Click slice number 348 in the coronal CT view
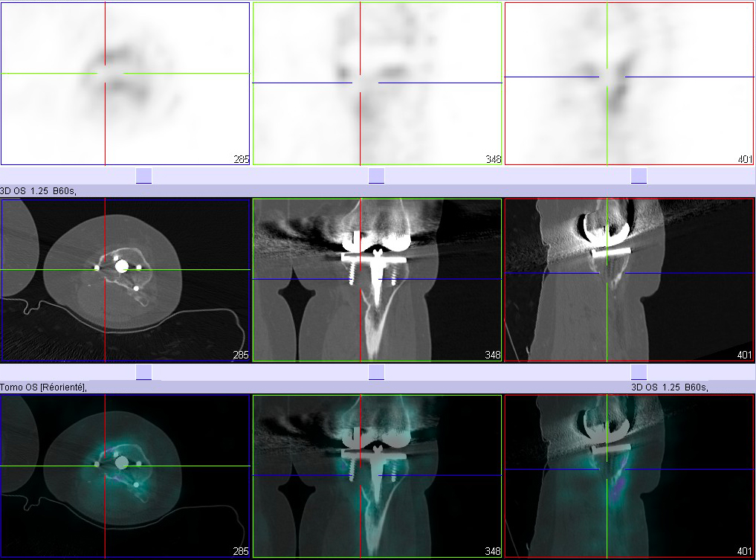 493,355
